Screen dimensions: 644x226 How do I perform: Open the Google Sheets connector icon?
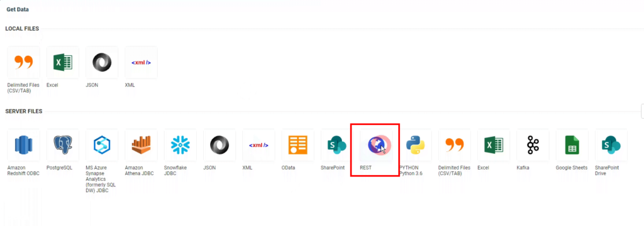tap(572, 145)
